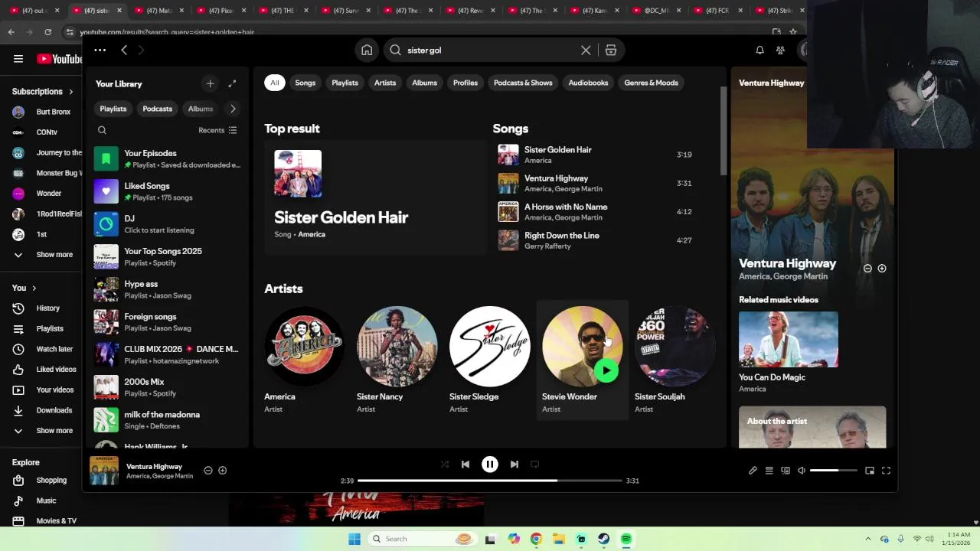Seek in the song progress bar
This screenshot has height=551, width=980.
click(x=490, y=481)
